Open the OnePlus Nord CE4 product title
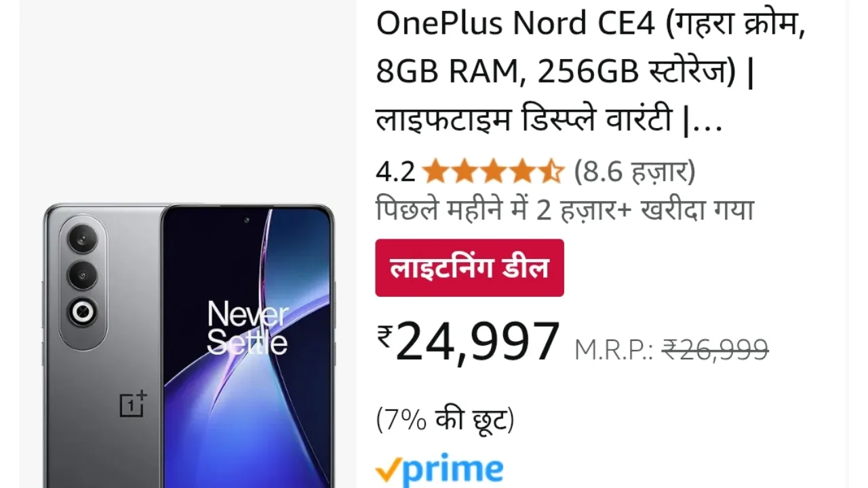This screenshot has width=868, height=488. (x=591, y=73)
